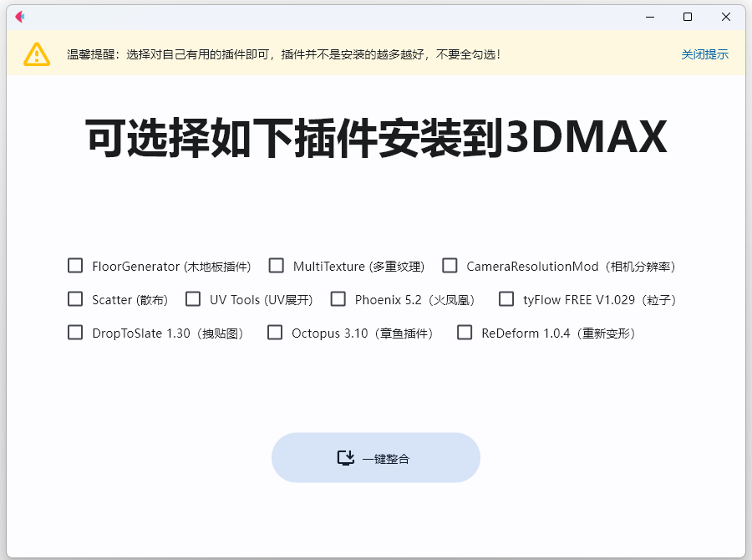Screen dimensions: 752x560
Task: Check the FloorGenerator plugin checkbox
Action: 75,265
